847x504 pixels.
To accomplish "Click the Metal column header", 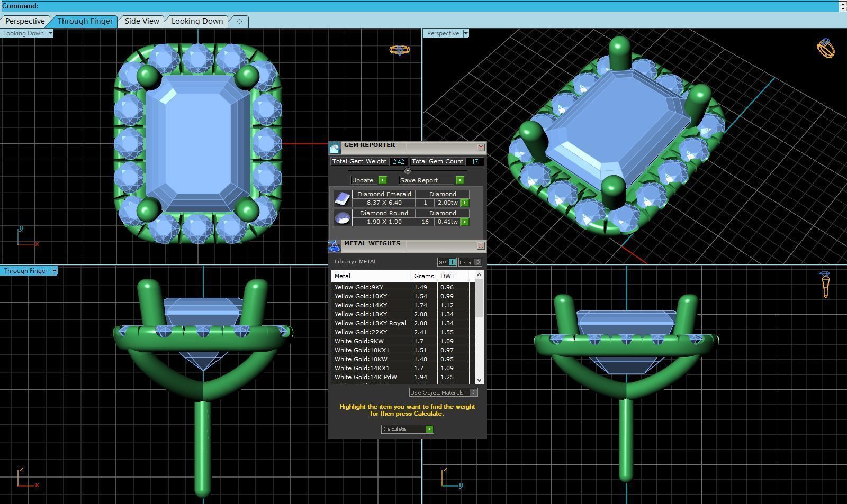I will click(371, 276).
